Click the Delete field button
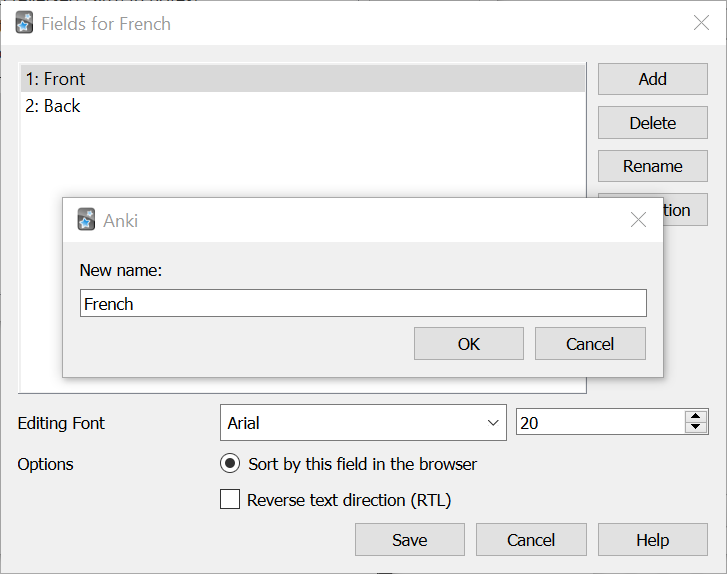This screenshot has height=574, width=727. click(x=652, y=123)
